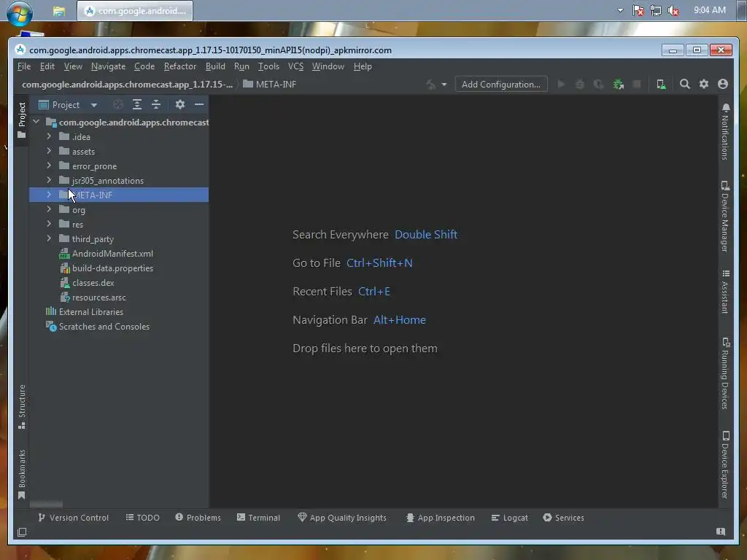The width and height of the screenshot is (747, 560).
Task: Open Running Devices side panel
Action: point(725,373)
